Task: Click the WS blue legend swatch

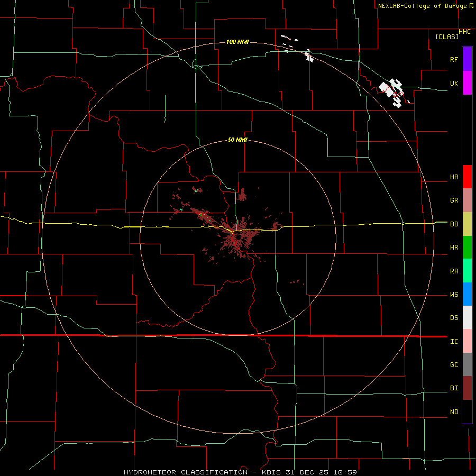Action: 467,294
